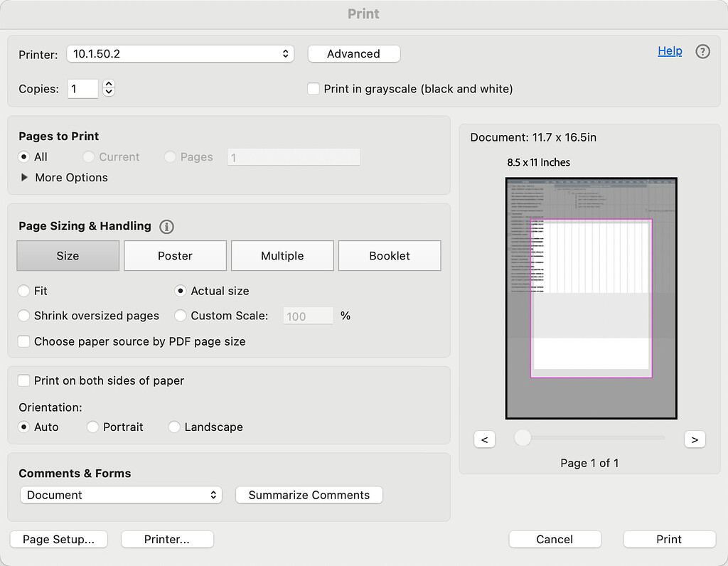Image resolution: width=728 pixels, height=566 pixels.
Task: Open the Comments & Forms dropdown
Action: tap(121, 495)
